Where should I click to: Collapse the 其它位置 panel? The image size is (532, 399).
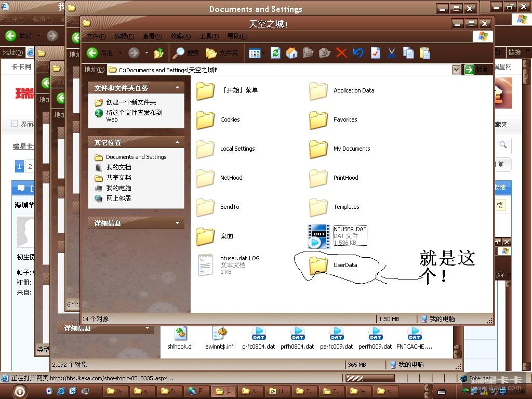[177, 142]
